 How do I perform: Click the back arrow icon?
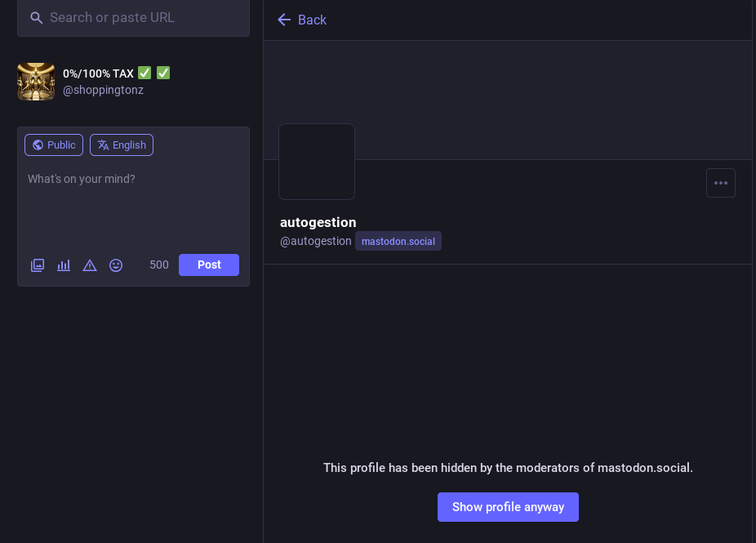284,20
